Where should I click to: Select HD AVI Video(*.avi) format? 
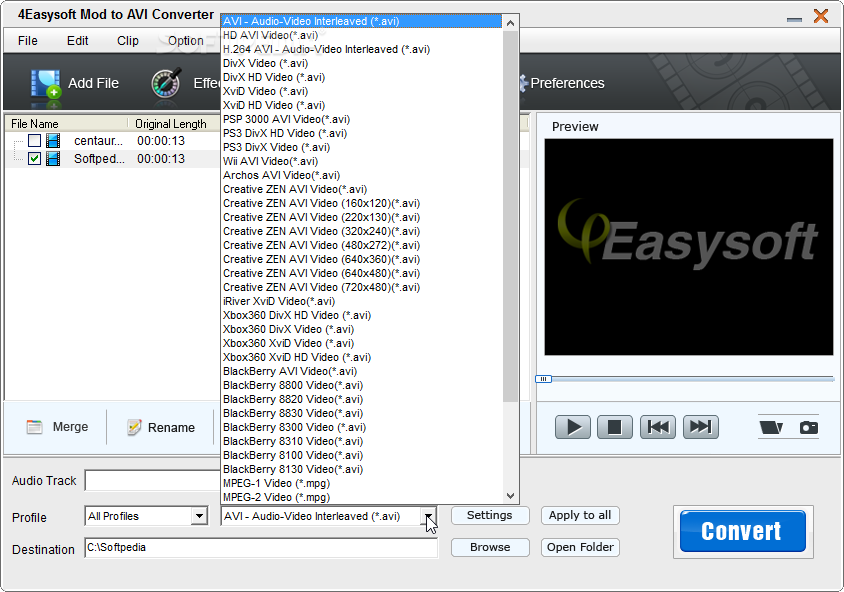[362, 36]
